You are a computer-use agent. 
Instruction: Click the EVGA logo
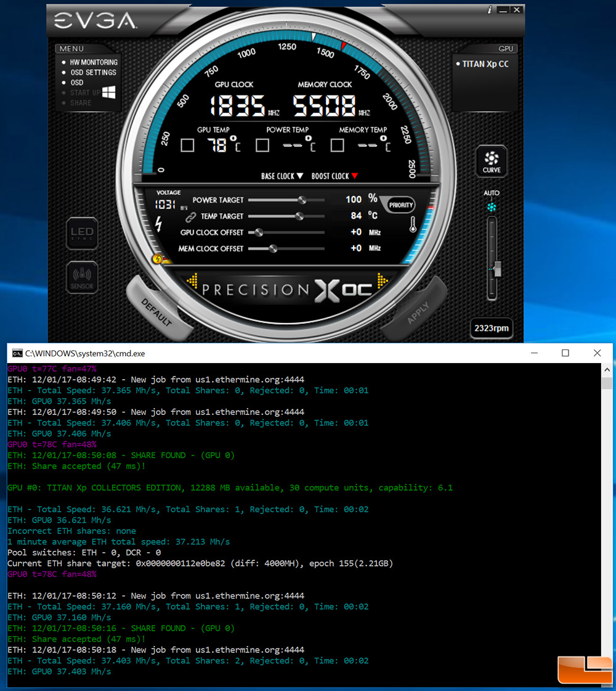coord(95,21)
